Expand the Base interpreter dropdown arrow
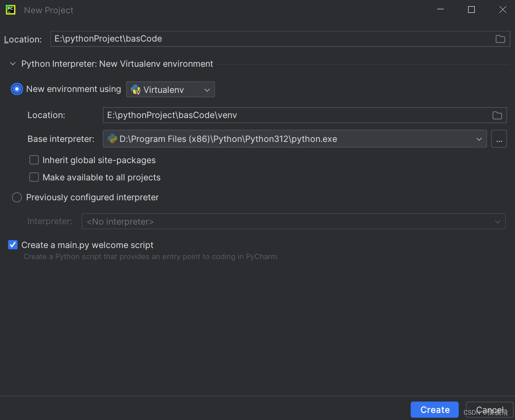This screenshot has height=420, width=515. (479, 139)
